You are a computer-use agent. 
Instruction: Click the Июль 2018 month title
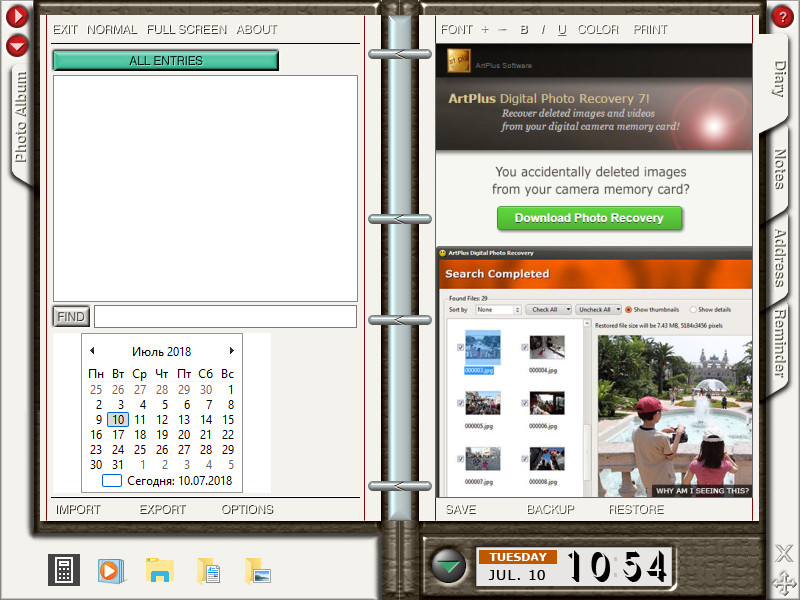coord(161,352)
